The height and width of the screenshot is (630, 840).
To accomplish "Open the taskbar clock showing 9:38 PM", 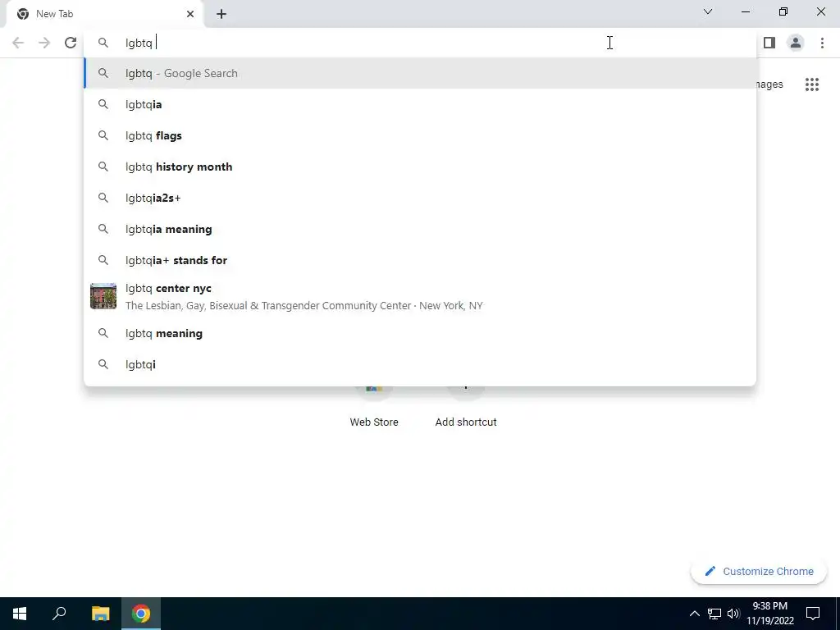I will pyautogui.click(x=769, y=614).
